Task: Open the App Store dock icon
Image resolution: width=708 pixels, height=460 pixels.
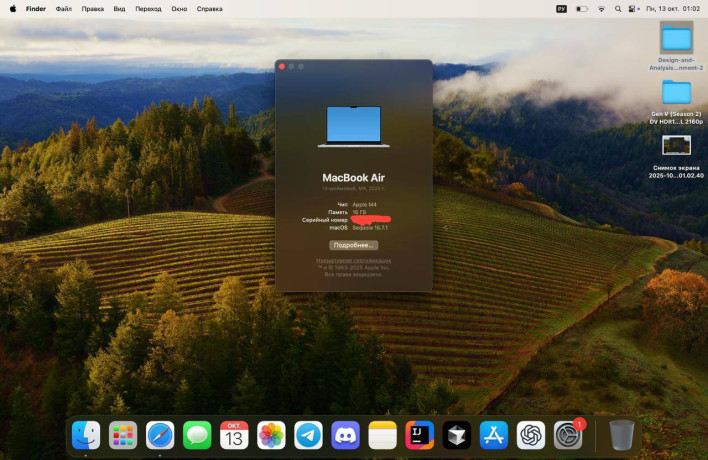Action: click(x=493, y=435)
